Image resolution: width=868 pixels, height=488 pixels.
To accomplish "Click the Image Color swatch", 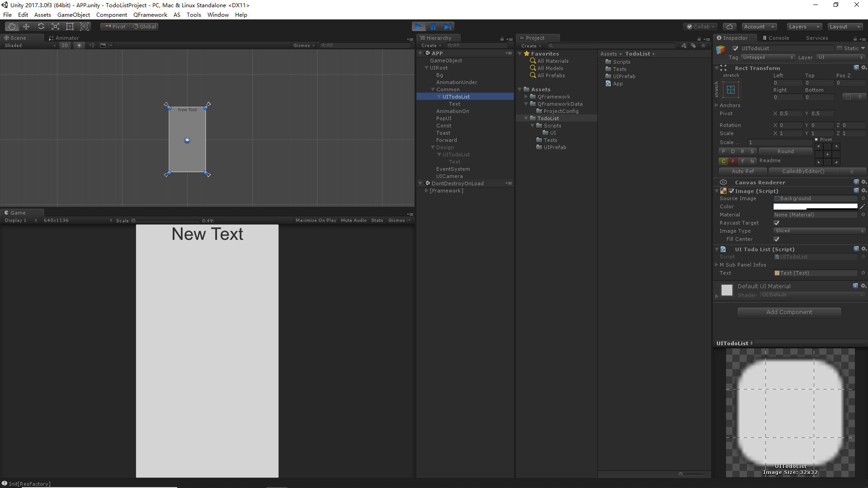I will [815, 206].
